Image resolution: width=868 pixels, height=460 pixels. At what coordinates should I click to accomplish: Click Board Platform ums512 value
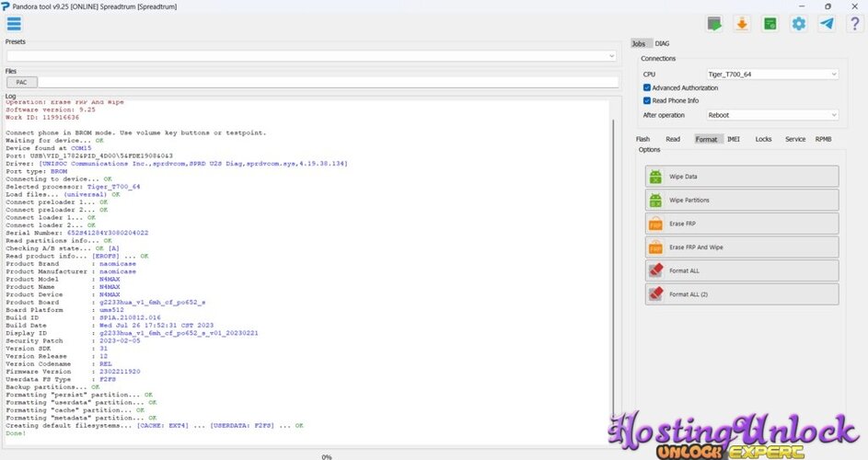[x=111, y=310]
